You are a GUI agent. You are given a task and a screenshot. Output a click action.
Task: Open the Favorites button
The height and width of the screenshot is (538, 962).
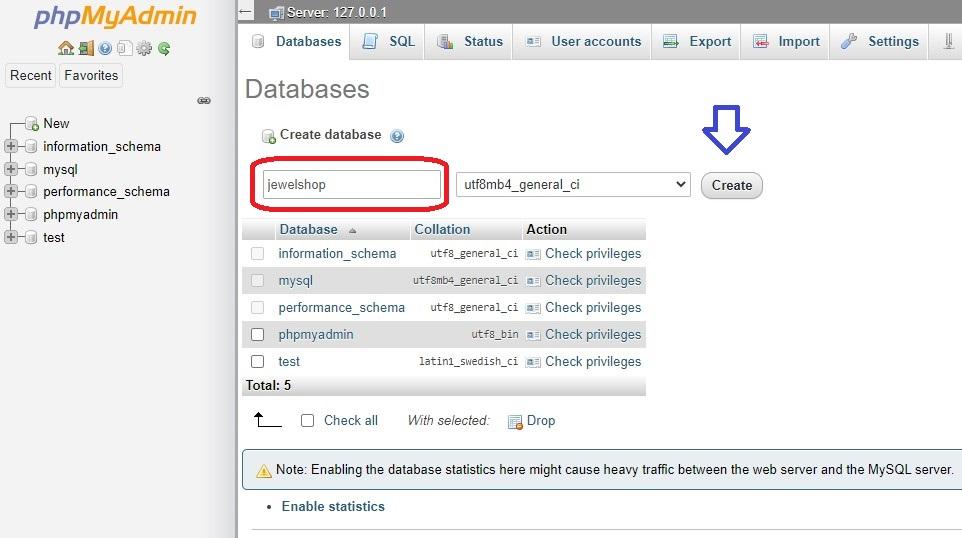(91, 75)
